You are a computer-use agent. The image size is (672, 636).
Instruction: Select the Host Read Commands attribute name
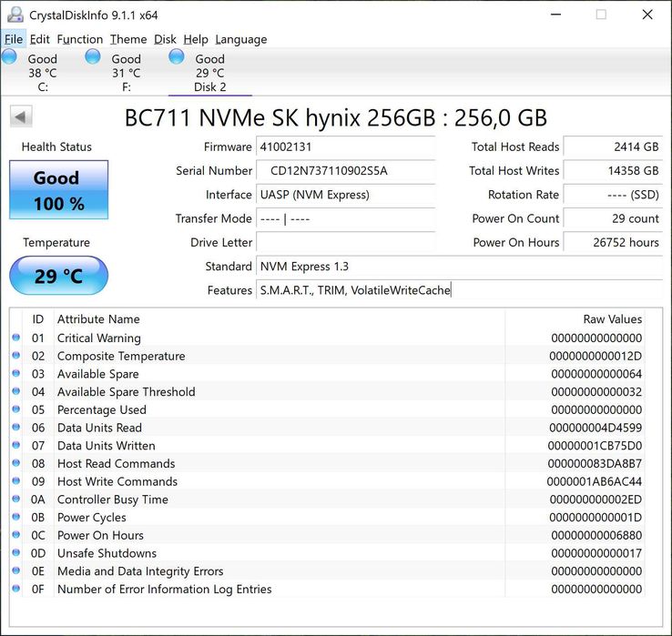(x=117, y=464)
